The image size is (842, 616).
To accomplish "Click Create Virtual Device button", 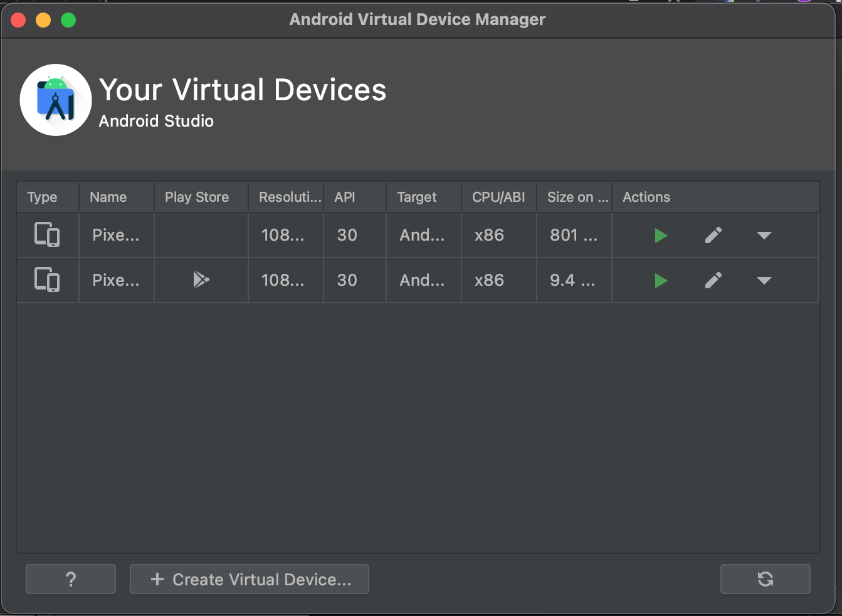I will (x=250, y=579).
